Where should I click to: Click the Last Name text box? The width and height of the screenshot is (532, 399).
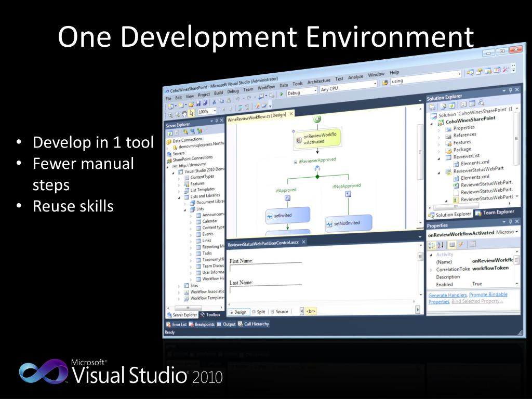265,289
